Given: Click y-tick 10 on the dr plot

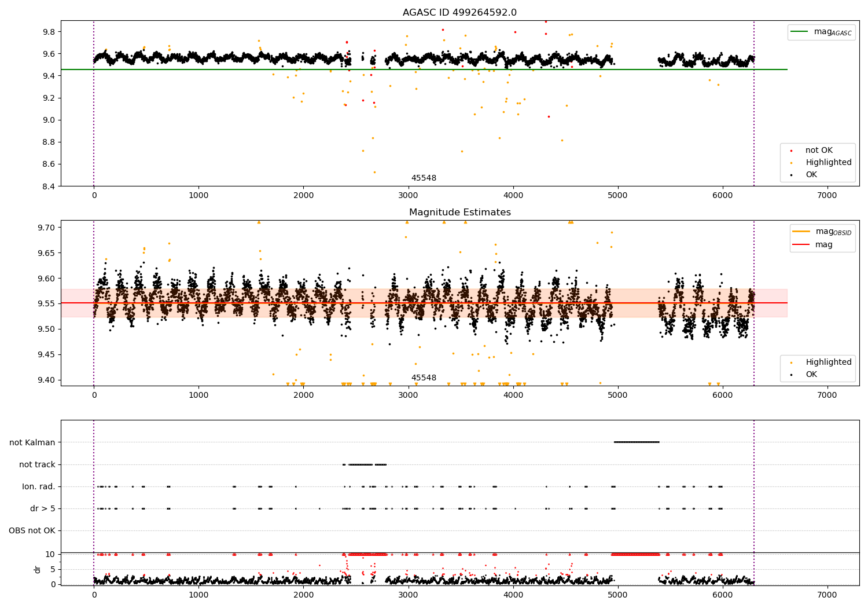Looking at the screenshot, I should click(50, 554).
